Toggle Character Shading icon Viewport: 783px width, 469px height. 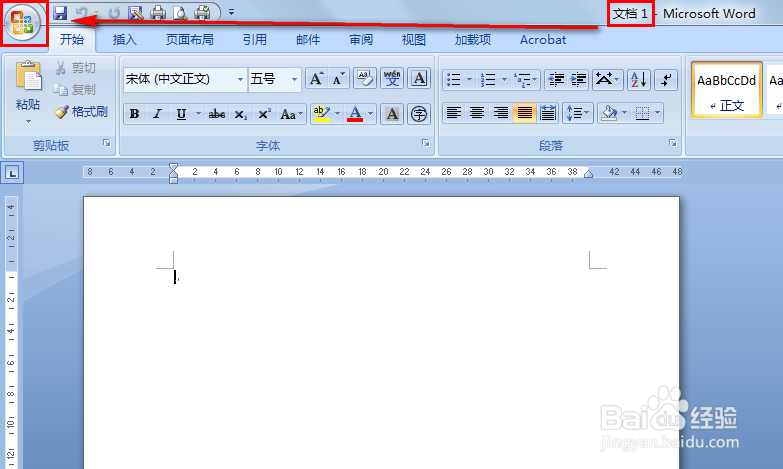392,114
